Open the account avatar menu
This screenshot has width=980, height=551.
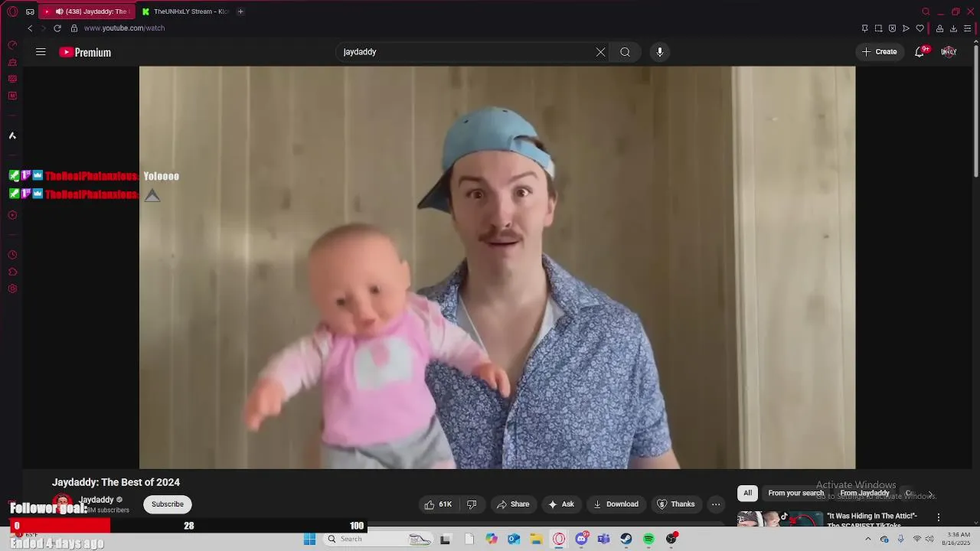(949, 52)
